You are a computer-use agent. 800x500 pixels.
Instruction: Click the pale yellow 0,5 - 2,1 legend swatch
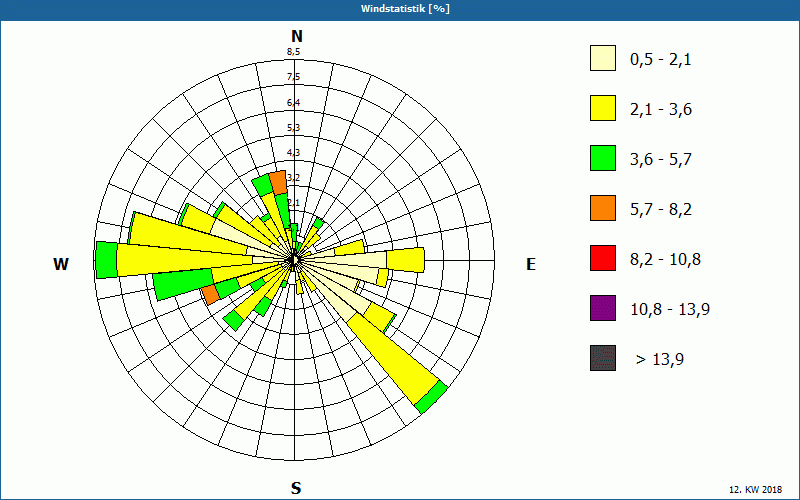603,58
